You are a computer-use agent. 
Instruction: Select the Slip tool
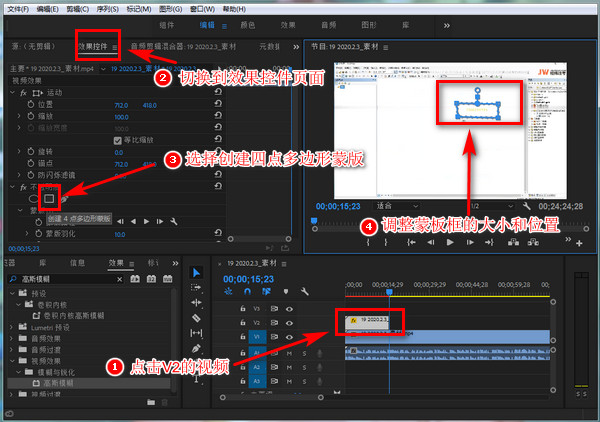pos(196,333)
